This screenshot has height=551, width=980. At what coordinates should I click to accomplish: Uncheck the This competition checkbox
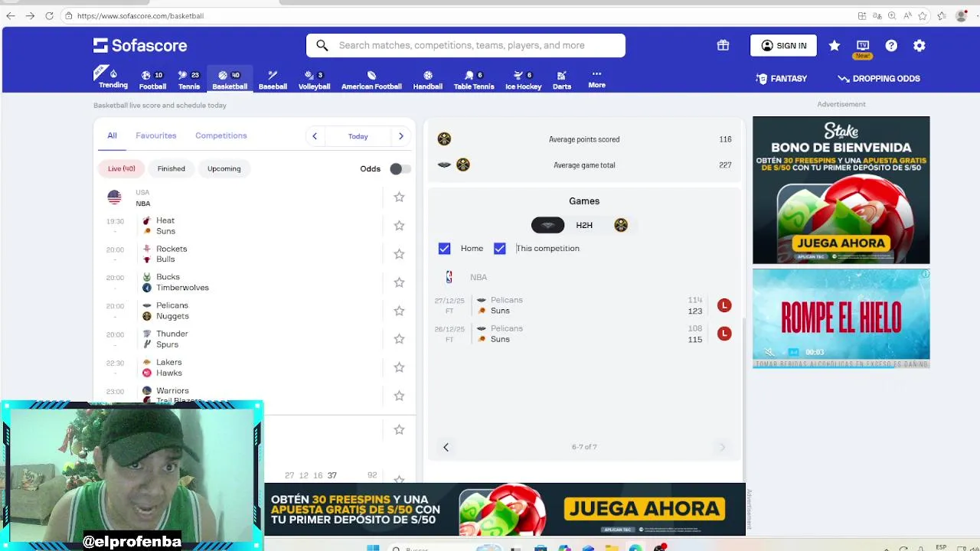click(499, 248)
